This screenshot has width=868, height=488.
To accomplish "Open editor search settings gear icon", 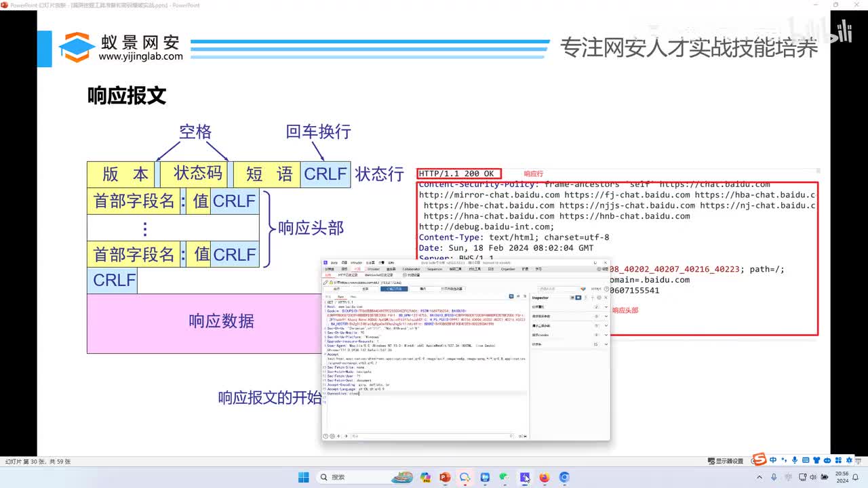I will pos(332,436).
